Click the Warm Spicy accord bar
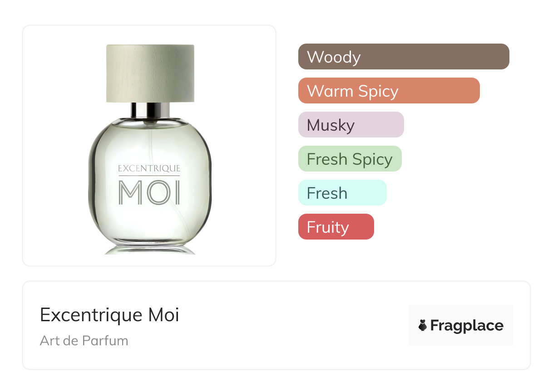The width and height of the screenshot is (553, 392). point(389,91)
